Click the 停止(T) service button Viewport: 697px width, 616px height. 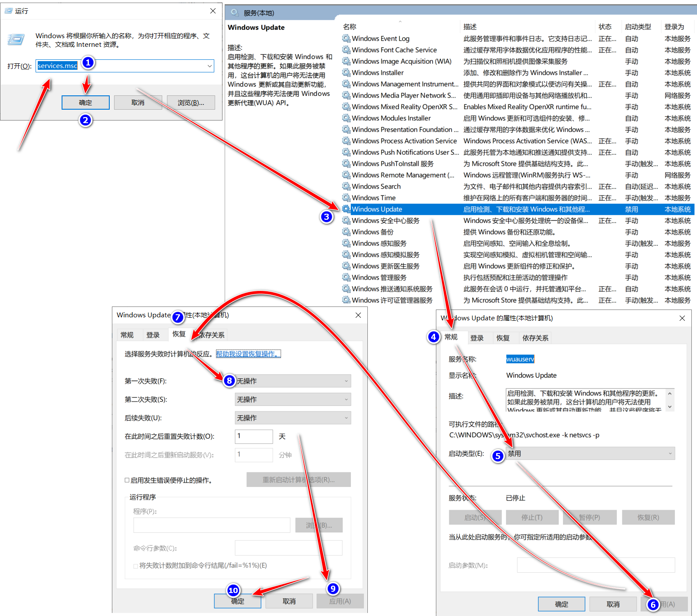(532, 518)
